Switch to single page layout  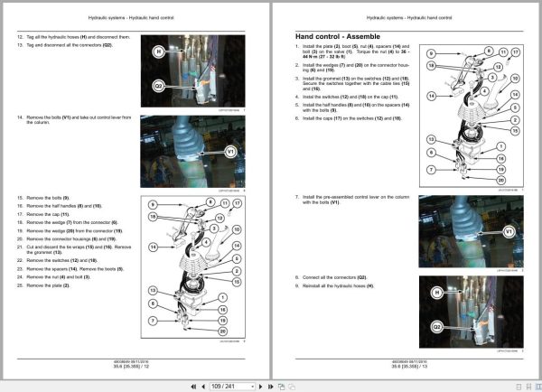pyautogui.click(x=519, y=387)
